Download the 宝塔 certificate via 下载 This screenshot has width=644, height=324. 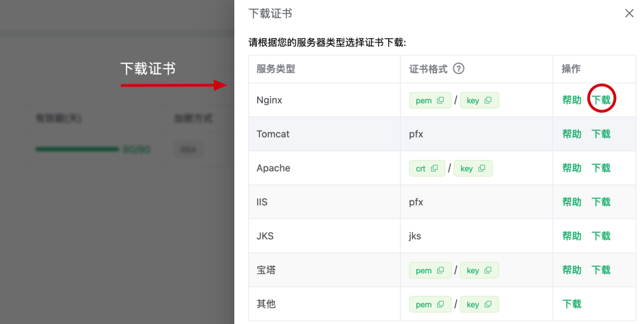(601, 270)
